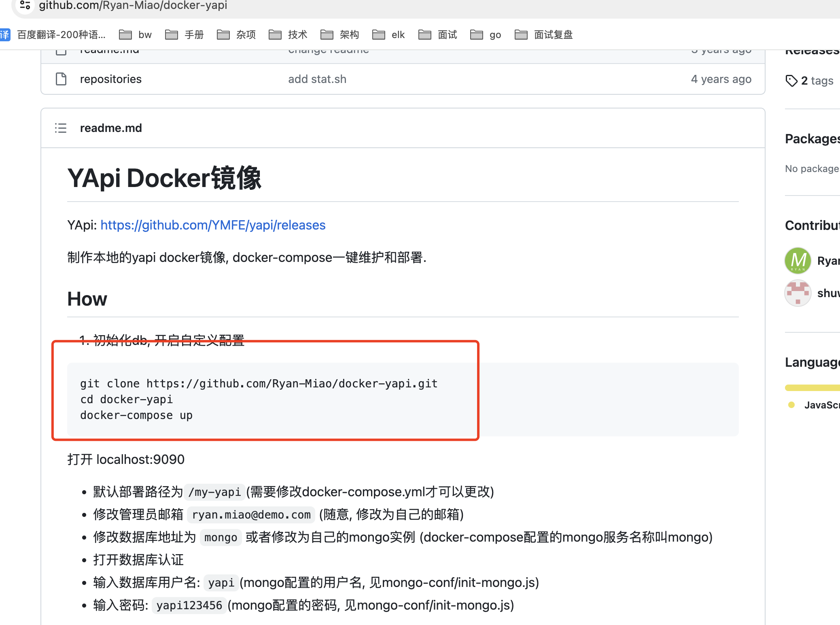Click the github.com/Ryan-Miao/docker-yapi address bar
The width and height of the screenshot is (840, 625).
click(133, 5)
